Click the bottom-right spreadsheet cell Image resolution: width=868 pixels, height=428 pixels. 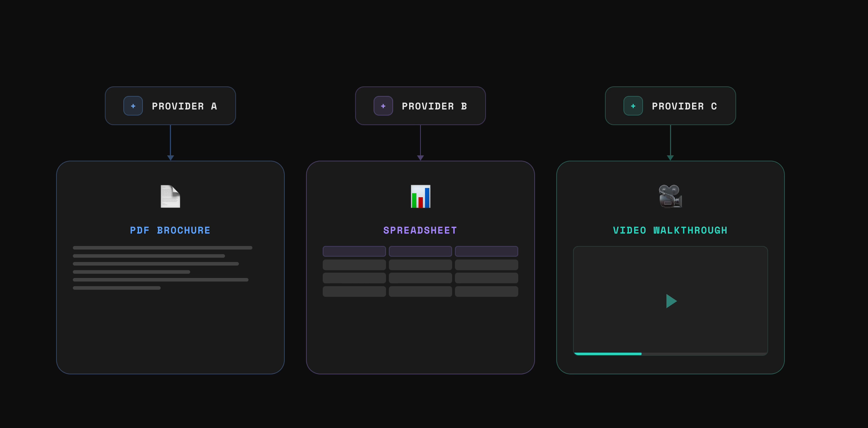click(486, 291)
